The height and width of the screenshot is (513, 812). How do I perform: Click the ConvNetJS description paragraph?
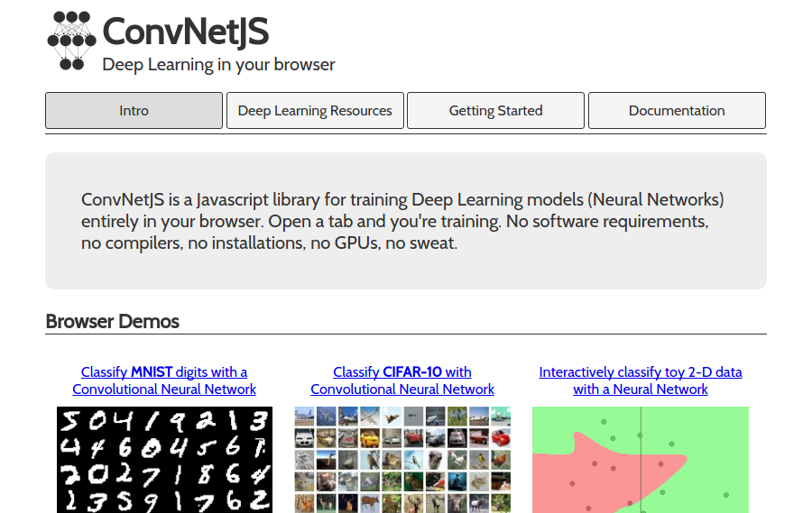click(x=402, y=221)
